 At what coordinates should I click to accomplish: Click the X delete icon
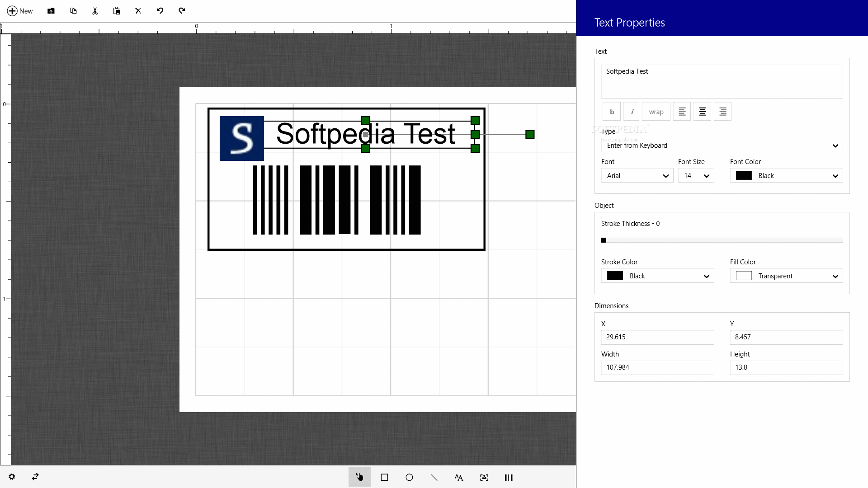click(x=138, y=11)
